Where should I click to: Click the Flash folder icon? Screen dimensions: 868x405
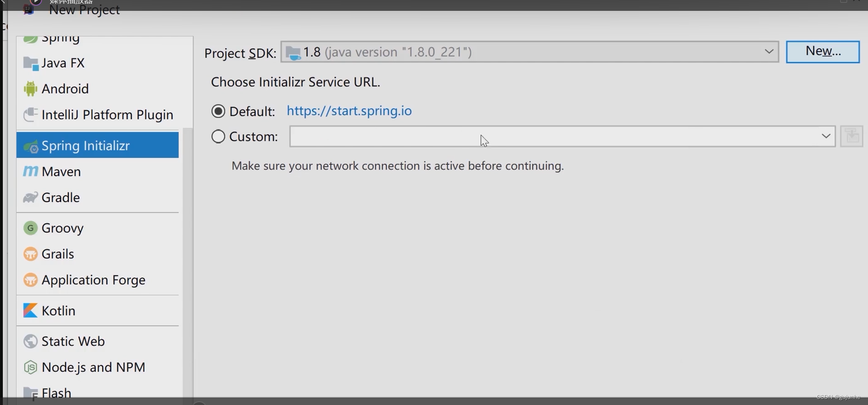click(31, 394)
